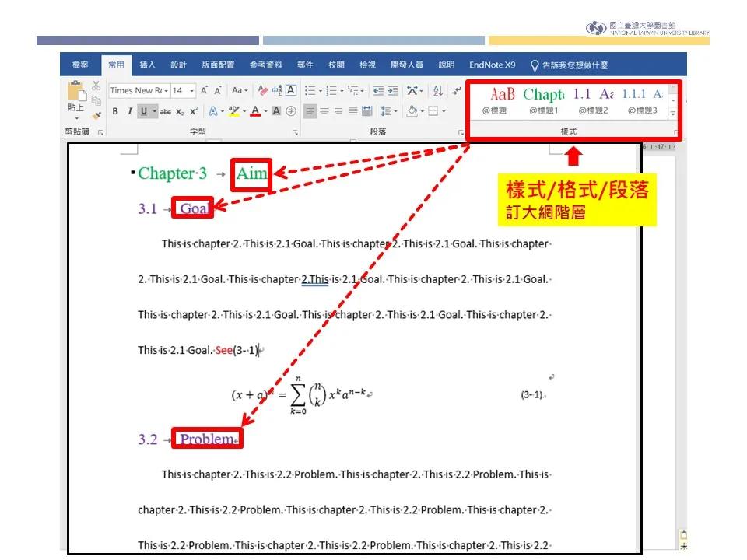This screenshot has width=747, height=560.
Task: Open the EndNote X9 tab
Action: [x=491, y=65]
